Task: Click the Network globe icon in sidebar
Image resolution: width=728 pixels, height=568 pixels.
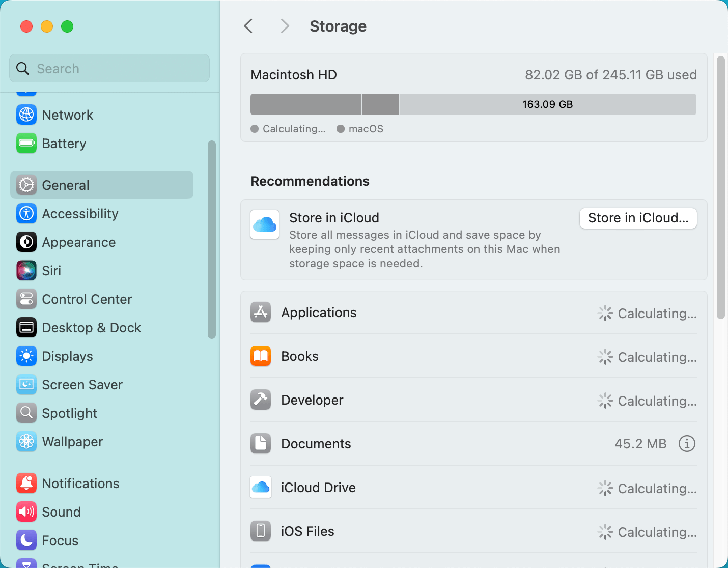Action: 26,115
